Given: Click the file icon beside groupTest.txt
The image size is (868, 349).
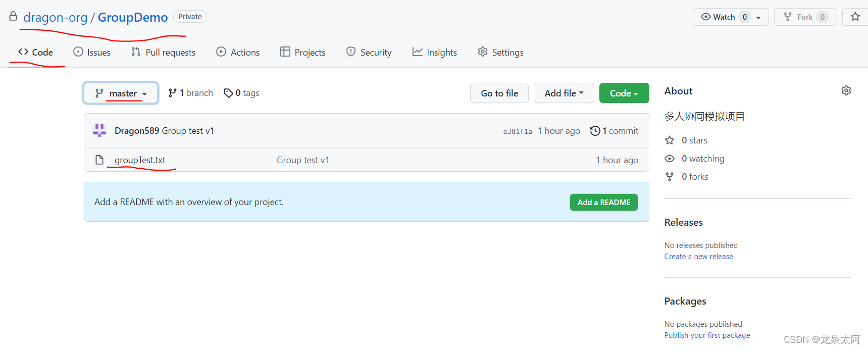Looking at the screenshot, I should (x=99, y=160).
